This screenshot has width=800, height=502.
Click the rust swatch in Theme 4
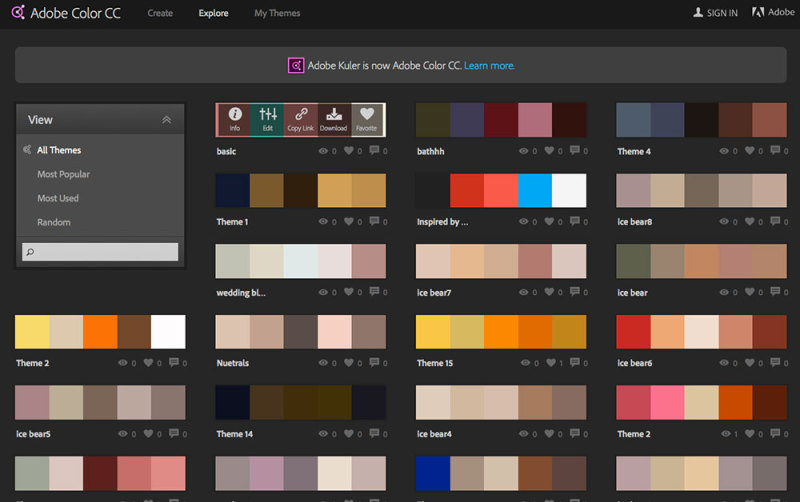point(769,120)
